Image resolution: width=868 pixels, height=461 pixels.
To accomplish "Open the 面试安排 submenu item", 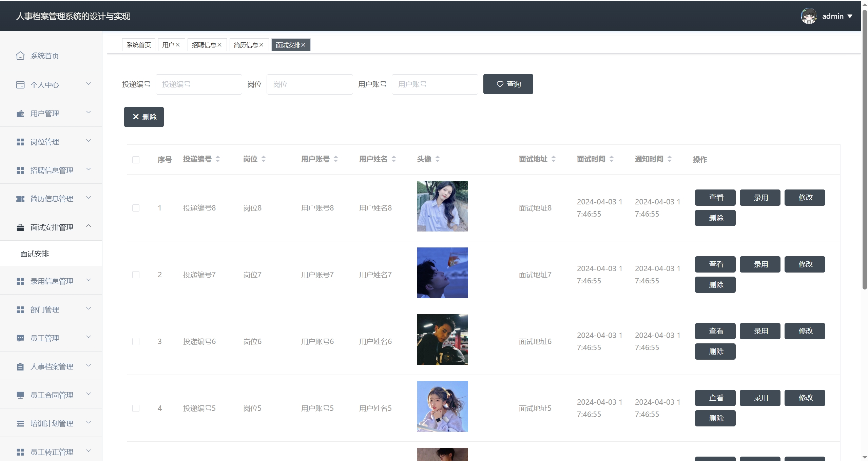I will 51,254.
